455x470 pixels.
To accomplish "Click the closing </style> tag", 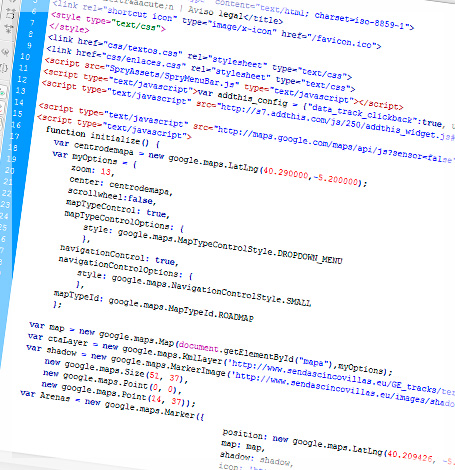I will [69, 28].
